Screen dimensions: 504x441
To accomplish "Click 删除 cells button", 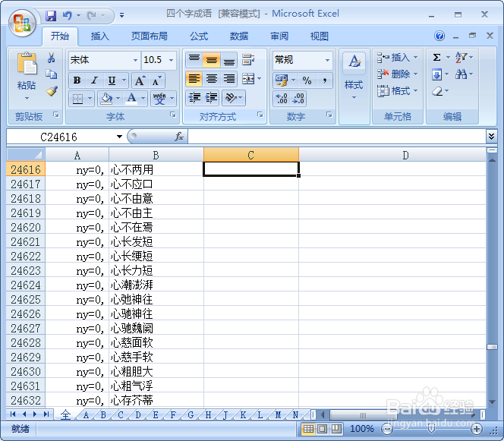I will pyautogui.click(x=397, y=74).
